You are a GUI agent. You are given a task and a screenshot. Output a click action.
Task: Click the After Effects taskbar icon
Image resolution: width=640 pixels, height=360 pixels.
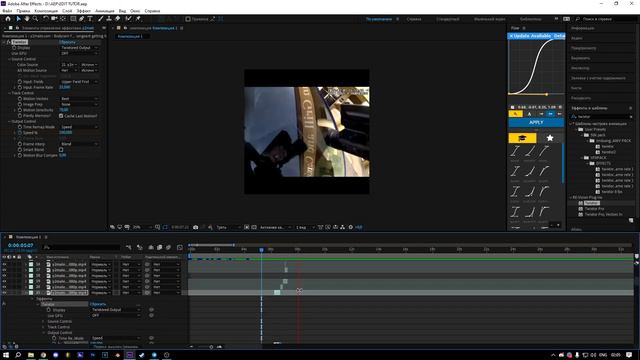coord(130,355)
